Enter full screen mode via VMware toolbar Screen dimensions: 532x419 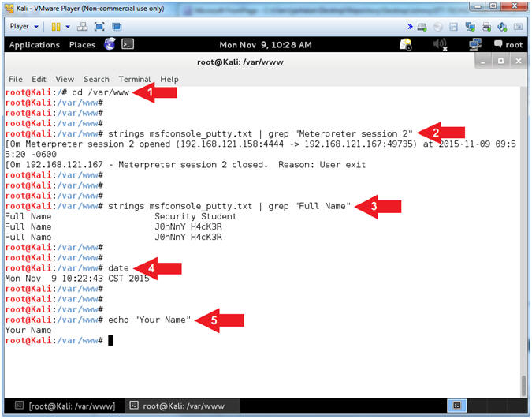coord(99,27)
